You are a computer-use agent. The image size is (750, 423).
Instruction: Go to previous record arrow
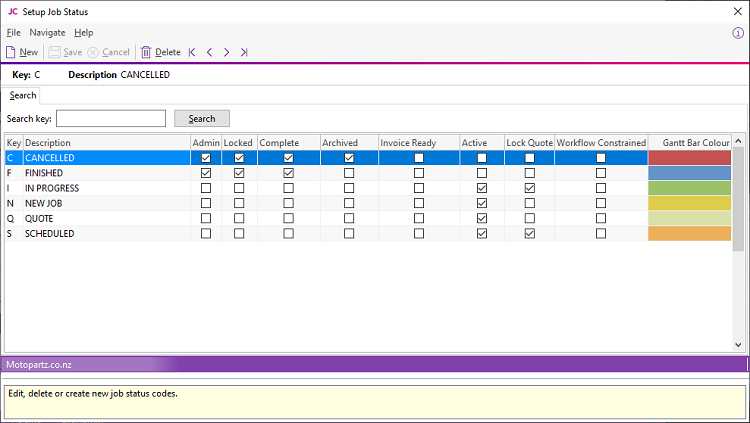[x=210, y=52]
